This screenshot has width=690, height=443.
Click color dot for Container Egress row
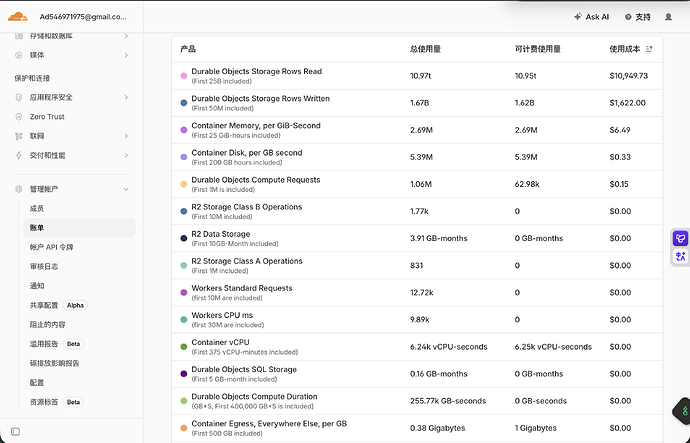point(184,428)
